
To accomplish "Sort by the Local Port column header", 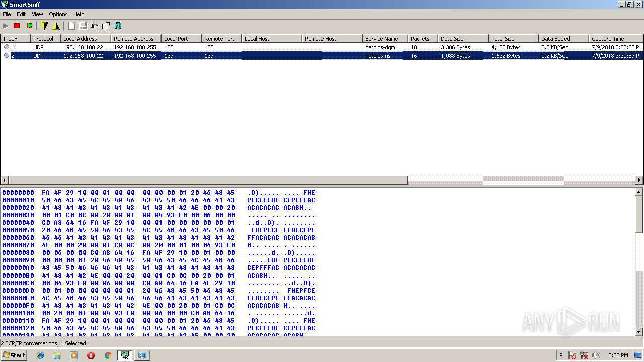I will 181,39.
